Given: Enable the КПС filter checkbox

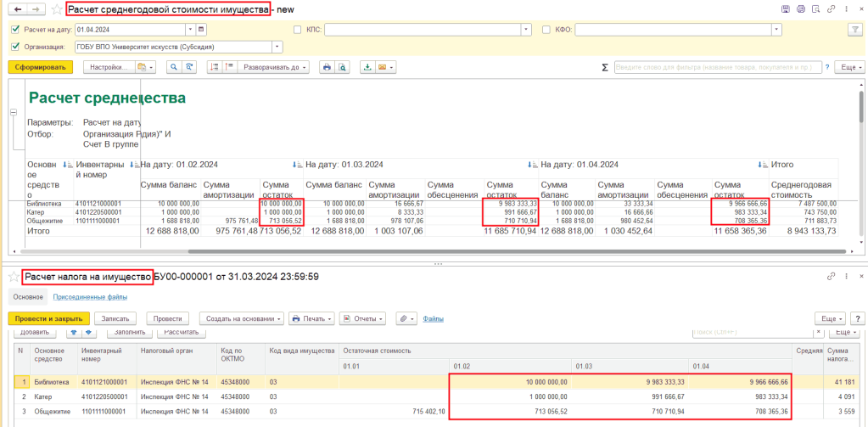Looking at the screenshot, I should pos(297,29).
